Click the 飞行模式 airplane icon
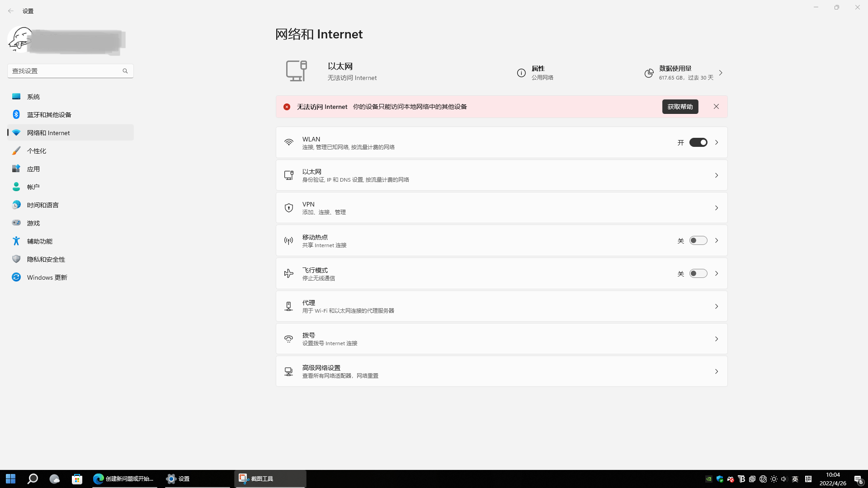 click(x=289, y=273)
